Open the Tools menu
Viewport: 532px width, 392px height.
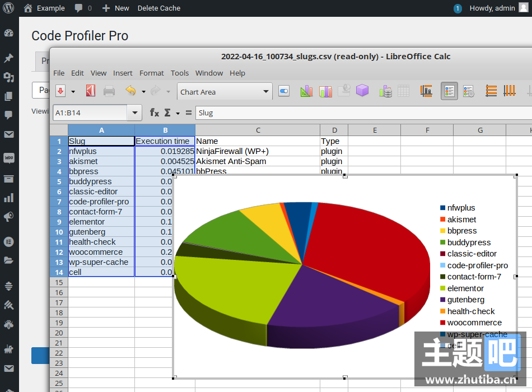click(180, 73)
